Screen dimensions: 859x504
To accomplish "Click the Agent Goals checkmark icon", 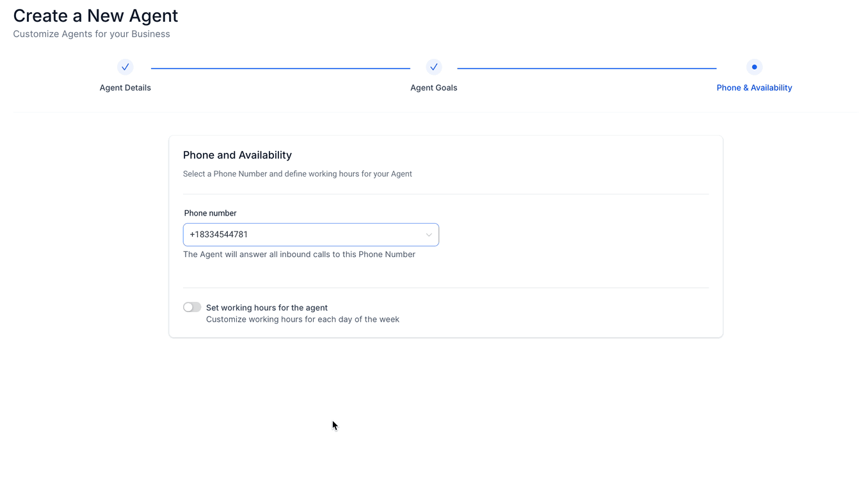I will pyautogui.click(x=434, y=67).
